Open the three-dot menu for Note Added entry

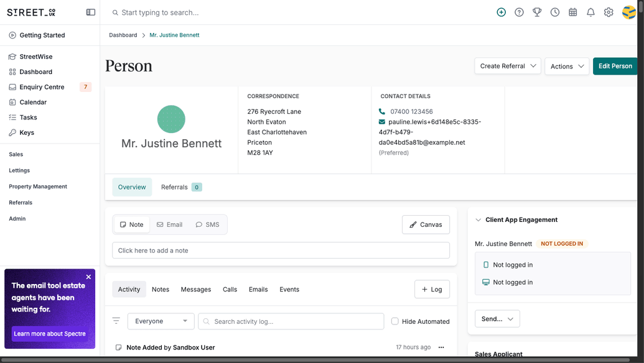pos(441,347)
